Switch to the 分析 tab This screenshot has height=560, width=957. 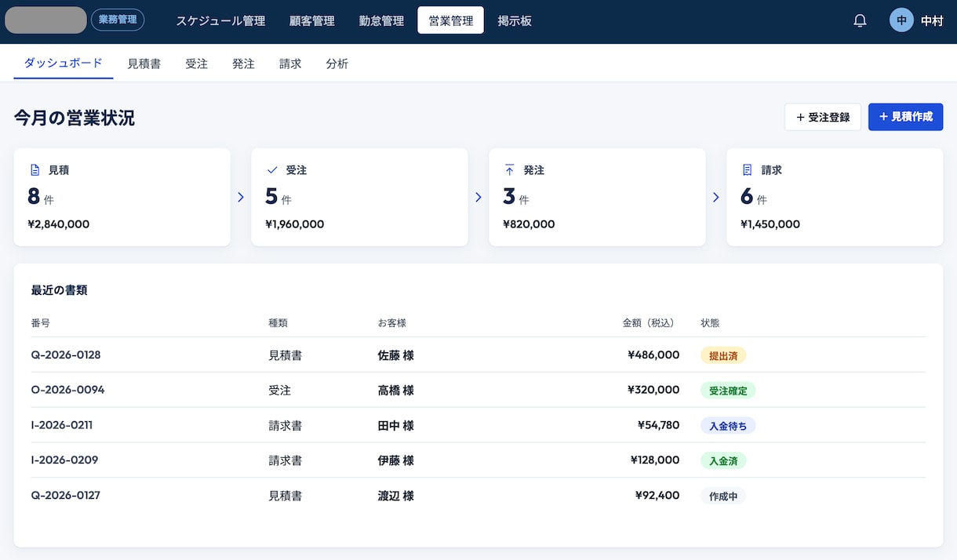pos(337,64)
